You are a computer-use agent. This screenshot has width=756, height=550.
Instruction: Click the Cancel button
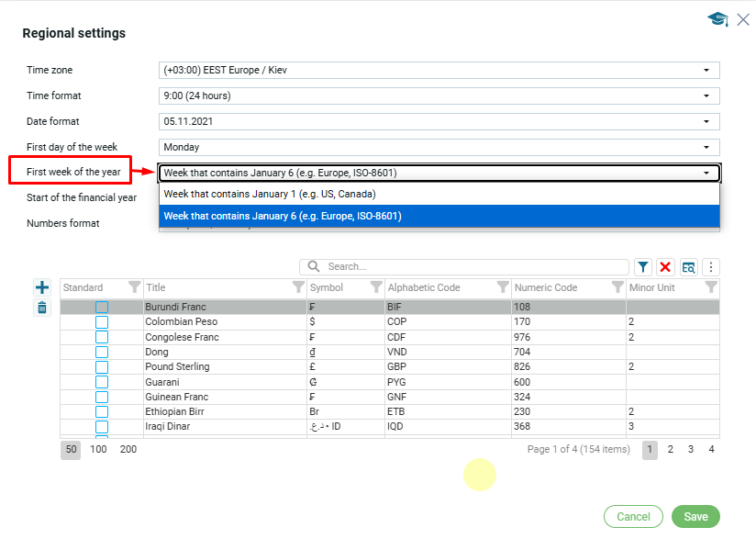[x=633, y=517]
